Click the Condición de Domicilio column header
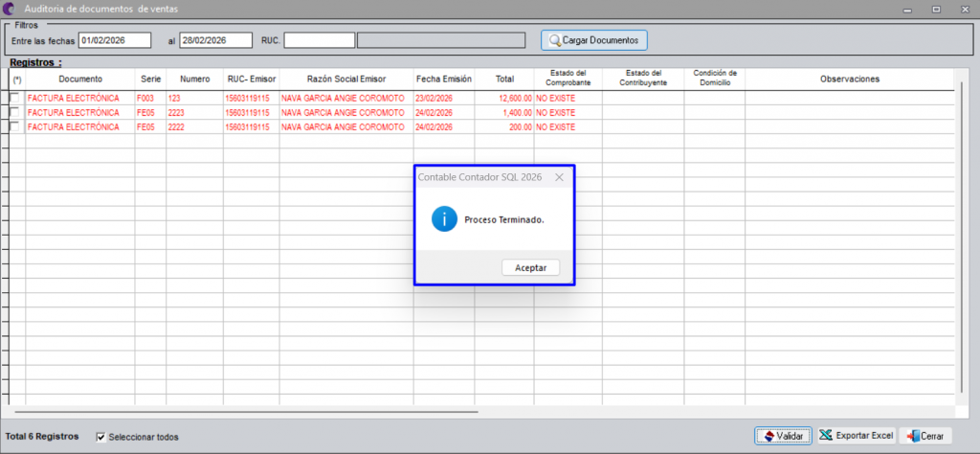 (x=714, y=79)
